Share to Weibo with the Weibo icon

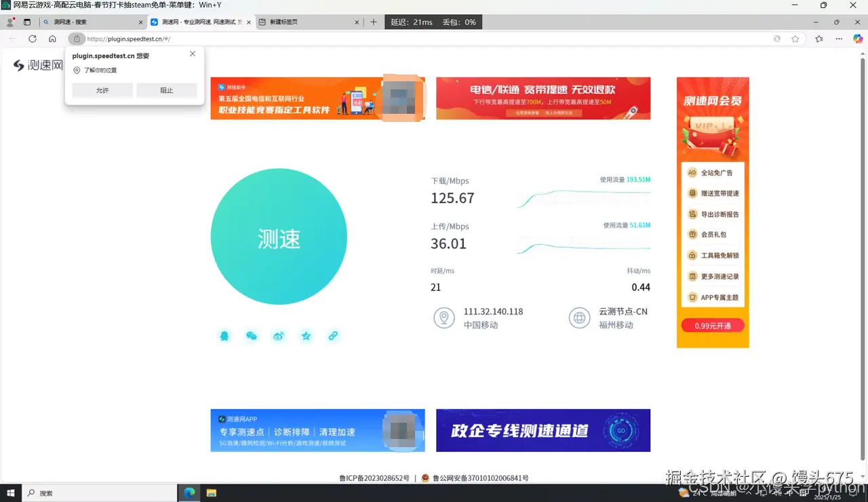pos(278,335)
